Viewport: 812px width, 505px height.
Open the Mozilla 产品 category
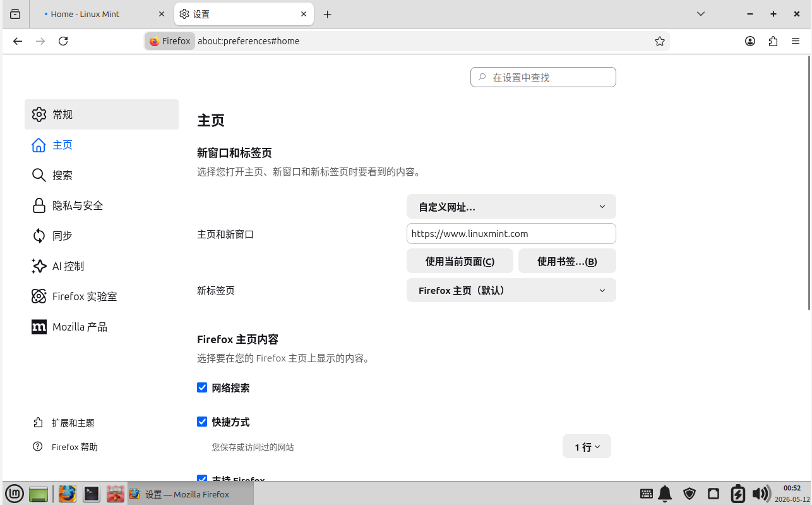pyautogui.click(x=102, y=327)
